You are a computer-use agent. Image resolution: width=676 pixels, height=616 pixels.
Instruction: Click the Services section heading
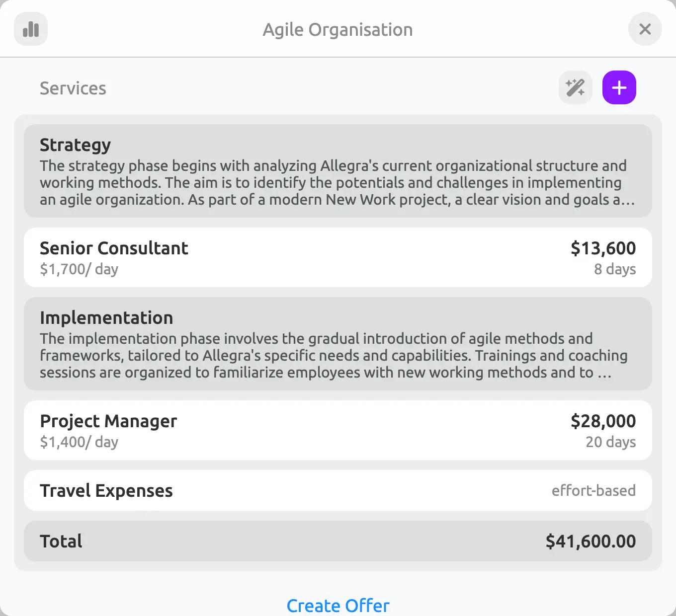(x=73, y=88)
